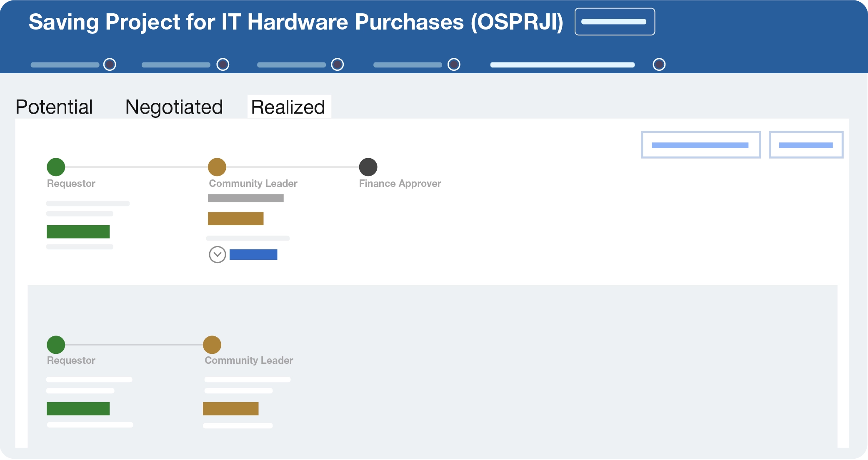The height and width of the screenshot is (460, 868).
Task: Click the gold Community Leader node in top workflow
Action: click(217, 167)
